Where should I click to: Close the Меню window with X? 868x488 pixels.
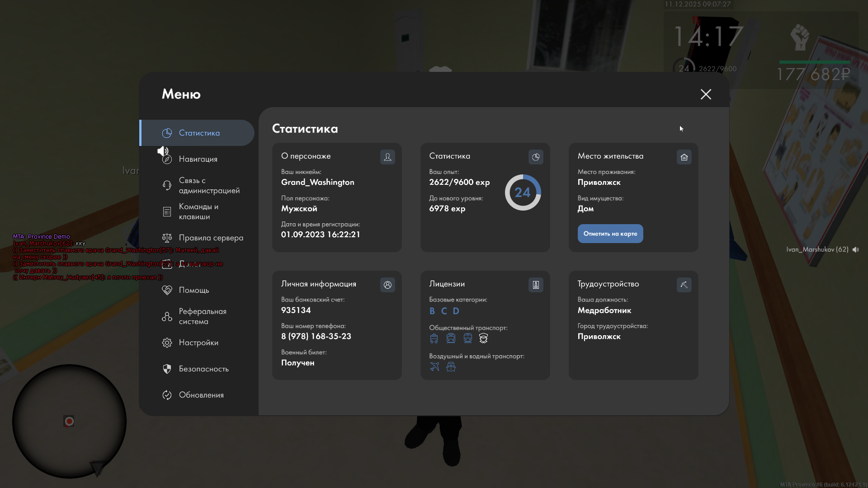[x=706, y=94]
